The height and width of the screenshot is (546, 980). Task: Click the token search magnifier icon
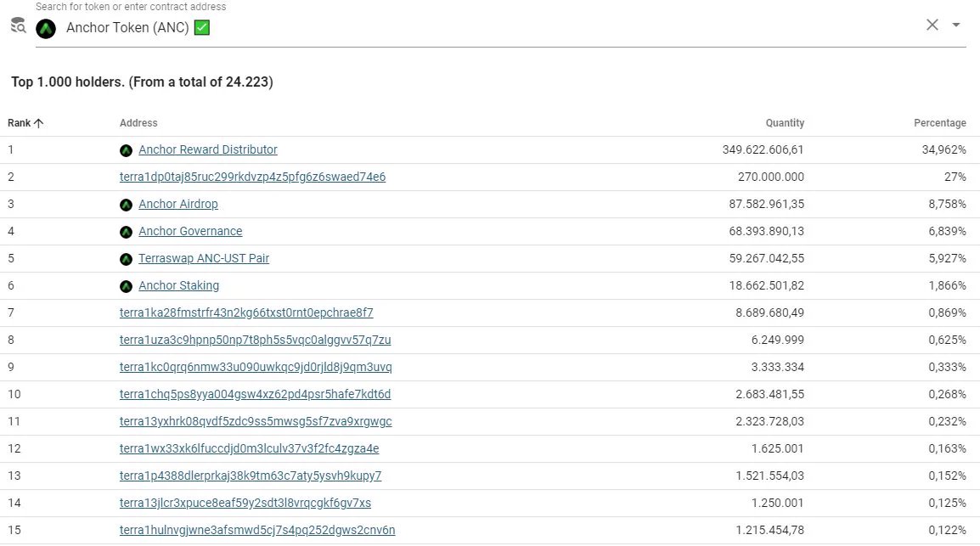tap(18, 25)
